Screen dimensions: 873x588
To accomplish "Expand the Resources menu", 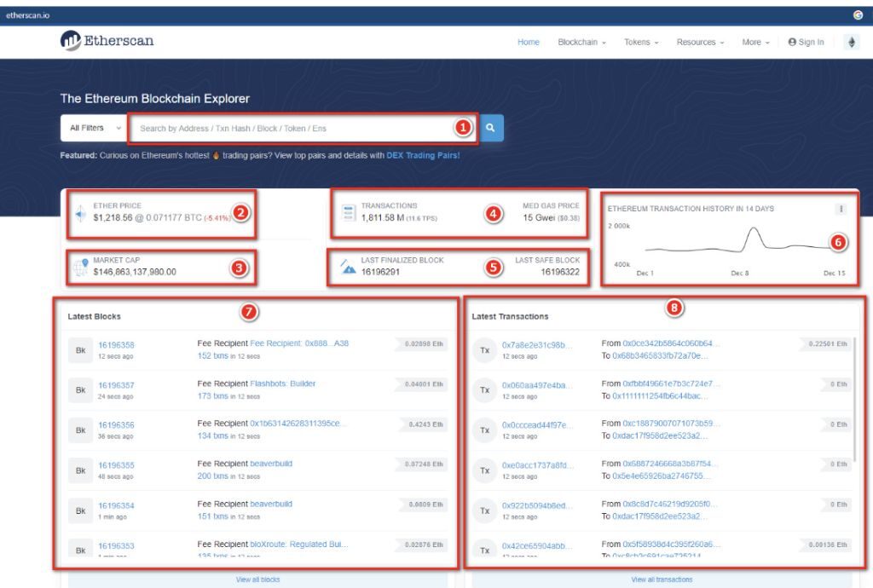I will point(700,43).
